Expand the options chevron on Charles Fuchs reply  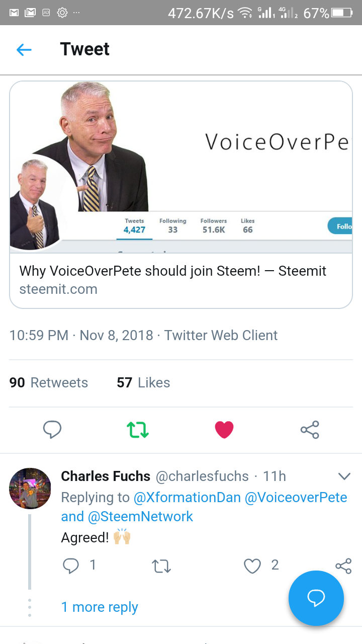pos(344,476)
